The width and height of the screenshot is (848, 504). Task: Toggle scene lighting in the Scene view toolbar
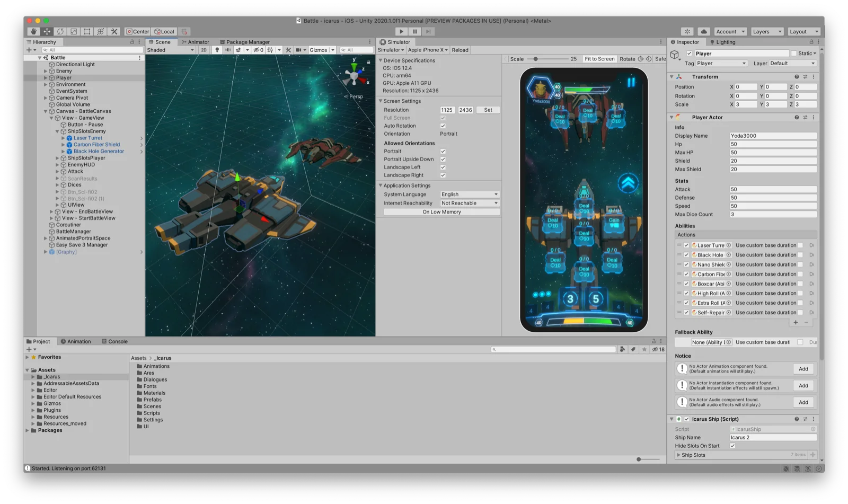[217, 49]
